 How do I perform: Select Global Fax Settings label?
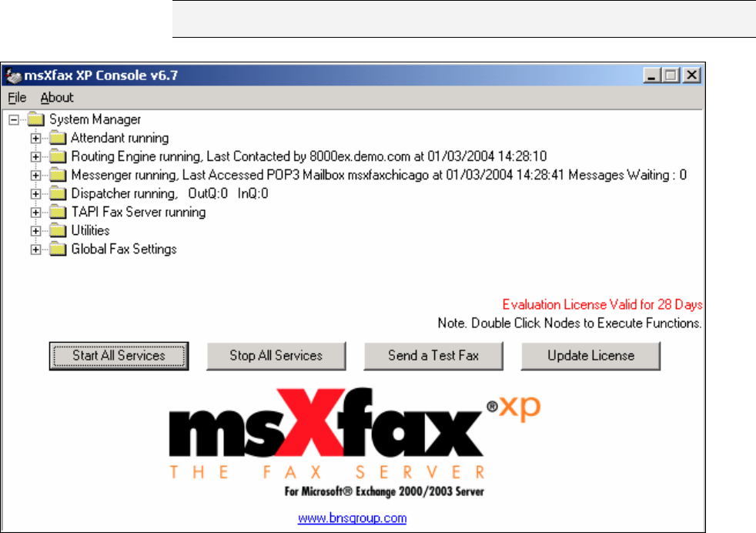(124, 249)
